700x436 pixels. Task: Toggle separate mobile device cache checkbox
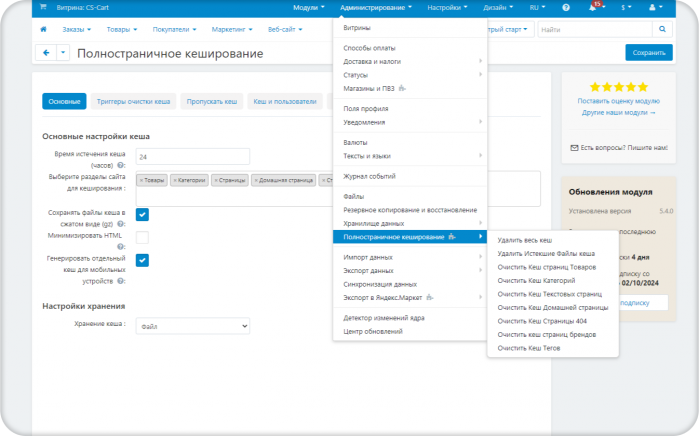(142, 260)
